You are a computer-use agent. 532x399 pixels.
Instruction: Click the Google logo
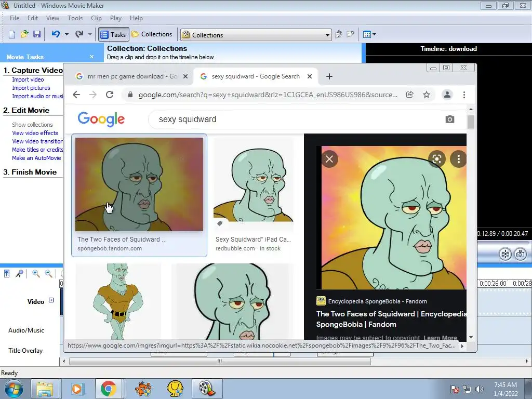[101, 119]
